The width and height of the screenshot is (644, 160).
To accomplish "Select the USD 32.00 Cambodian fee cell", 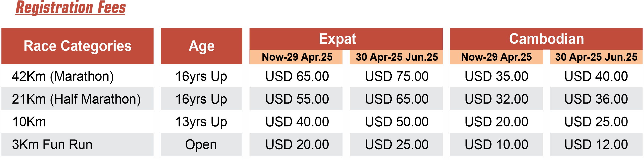I will coord(497,99).
